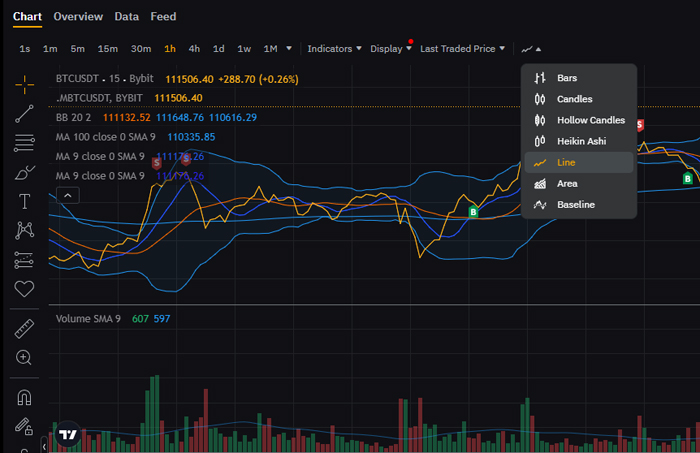
Task: Set the 5m timeframe
Action: coord(78,49)
